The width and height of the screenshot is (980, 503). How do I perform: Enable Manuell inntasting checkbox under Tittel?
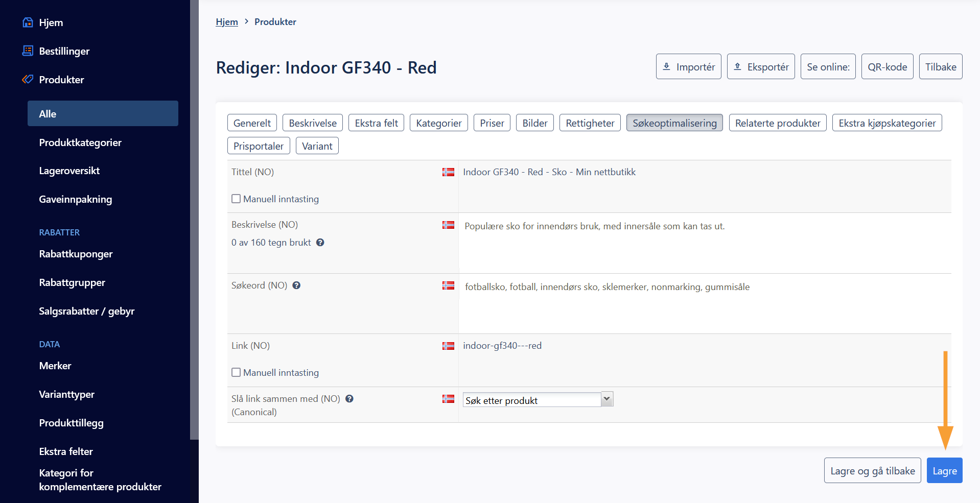(x=236, y=199)
